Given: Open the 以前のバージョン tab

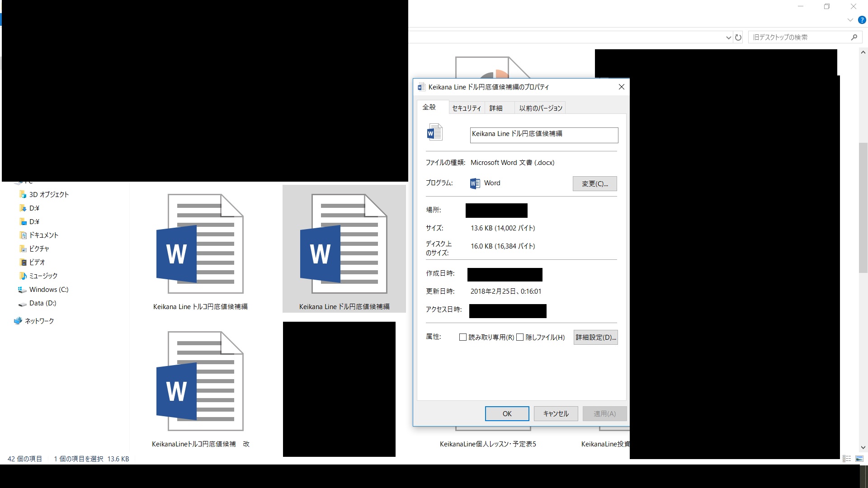Looking at the screenshot, I should coord(540,108).
